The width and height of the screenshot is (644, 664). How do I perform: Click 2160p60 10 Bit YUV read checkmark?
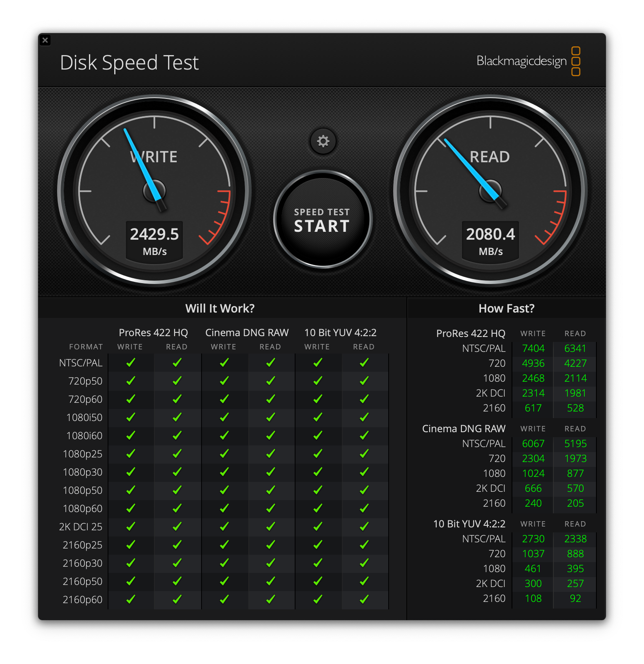pyautogui.click(x=364, y=599)
